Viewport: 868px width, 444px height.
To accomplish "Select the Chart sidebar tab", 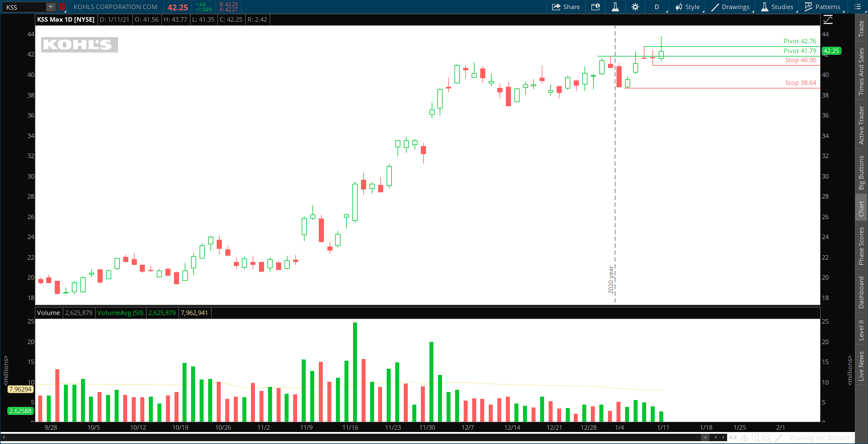I will pyautogui.click(x=861, y=208).
